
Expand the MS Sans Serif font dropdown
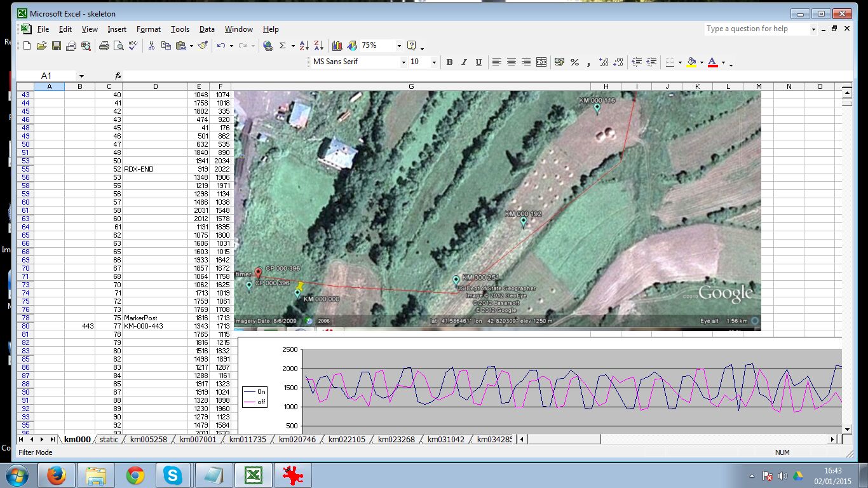(x=403, y=62)
